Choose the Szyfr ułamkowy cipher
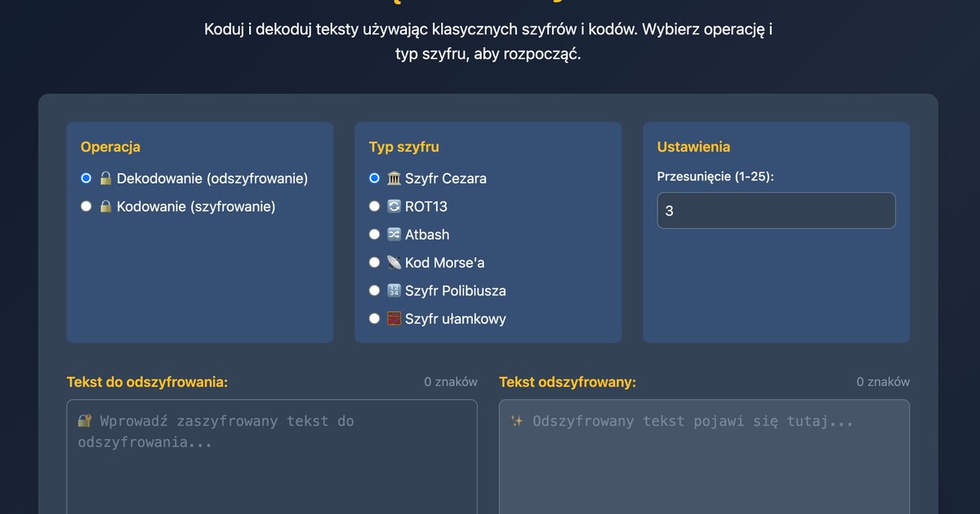This screenshot has height=514, width=980. (x=374, y=319)
